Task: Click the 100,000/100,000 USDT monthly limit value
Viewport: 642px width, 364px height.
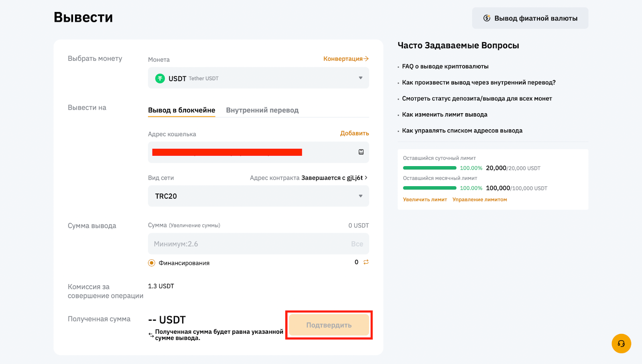Action: (516, 188)
